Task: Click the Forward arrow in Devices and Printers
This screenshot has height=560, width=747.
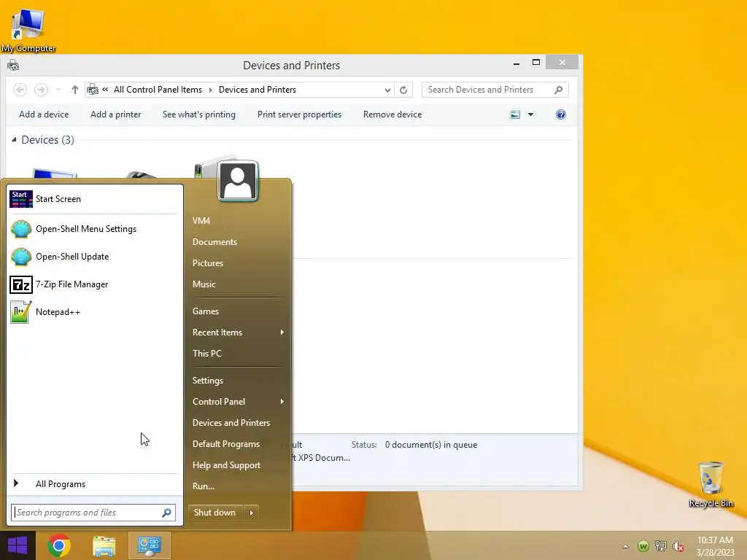Action: click(41, 90)
